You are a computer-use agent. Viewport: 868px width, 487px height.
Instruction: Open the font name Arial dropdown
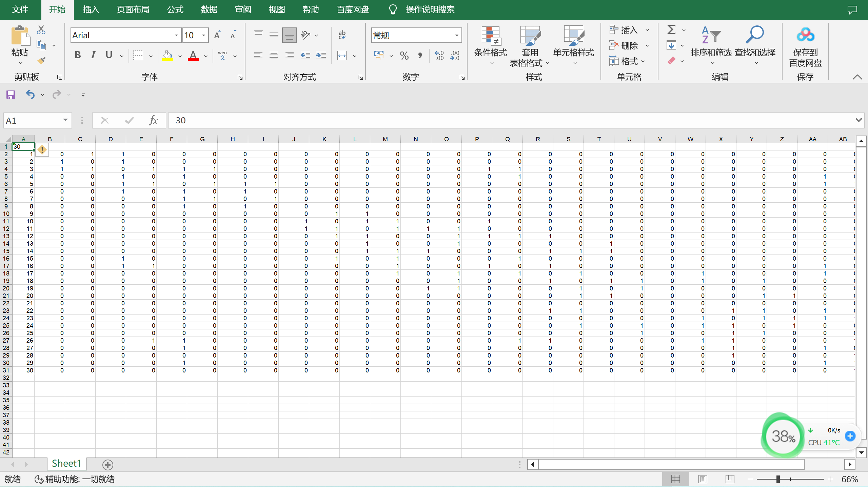click(x=176, y=35)
